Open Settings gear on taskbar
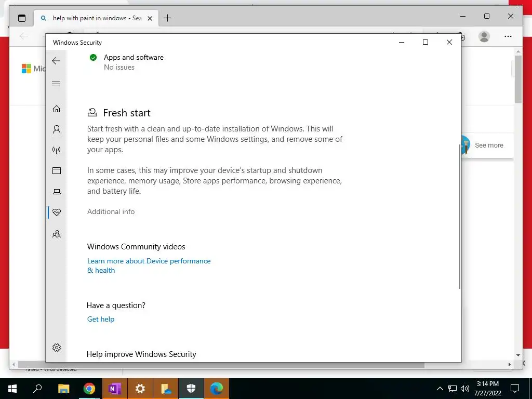 pyautogui.click(x=140, y=389)
